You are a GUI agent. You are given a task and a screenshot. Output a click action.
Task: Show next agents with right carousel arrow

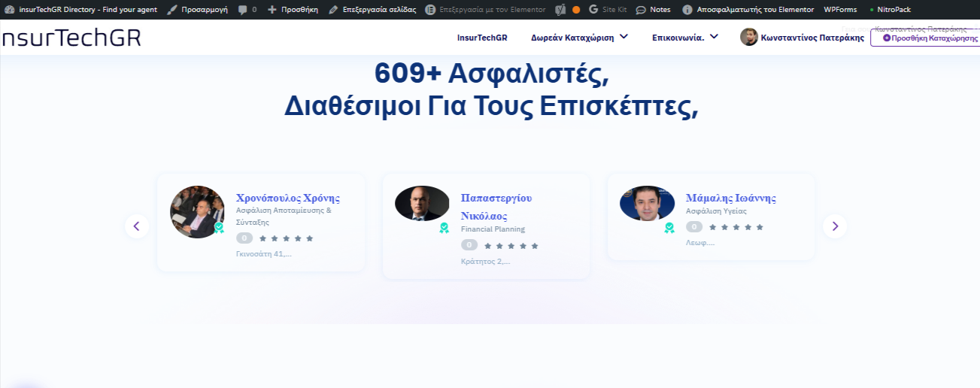(835, 226)
